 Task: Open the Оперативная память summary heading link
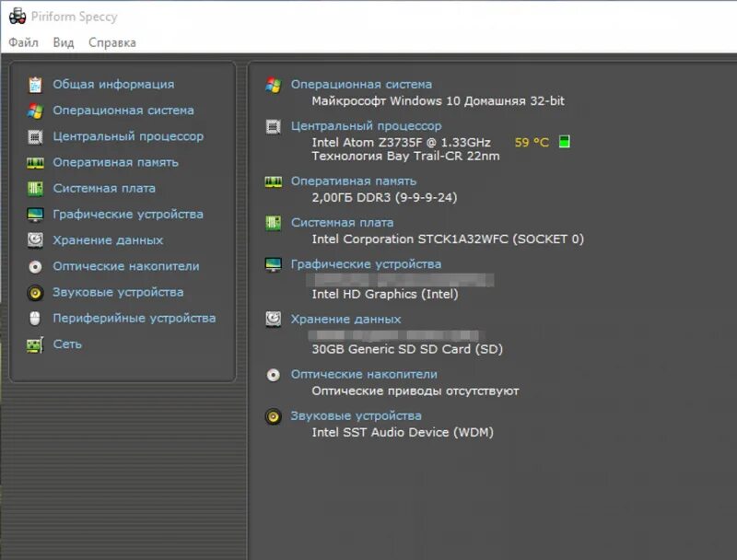coord(354,181)
